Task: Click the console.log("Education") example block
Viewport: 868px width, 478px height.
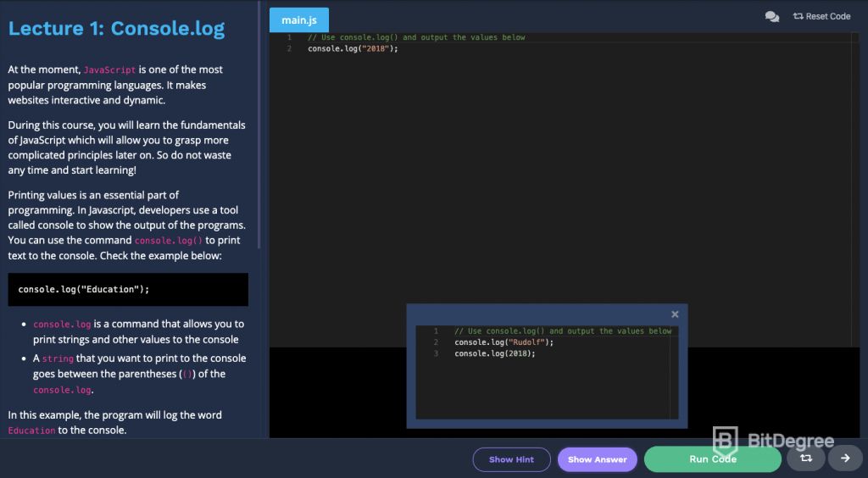Action: [x=128, y=289]
